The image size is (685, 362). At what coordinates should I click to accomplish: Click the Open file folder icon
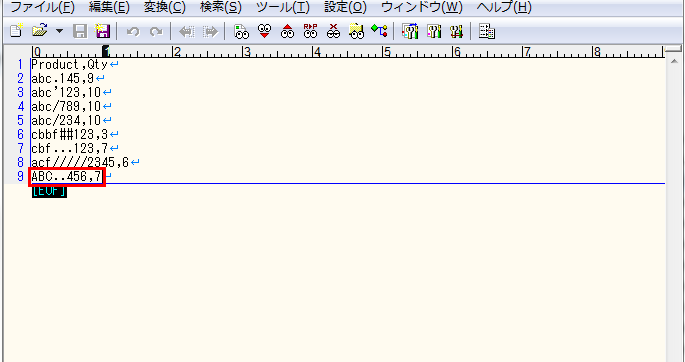[40, 31]
